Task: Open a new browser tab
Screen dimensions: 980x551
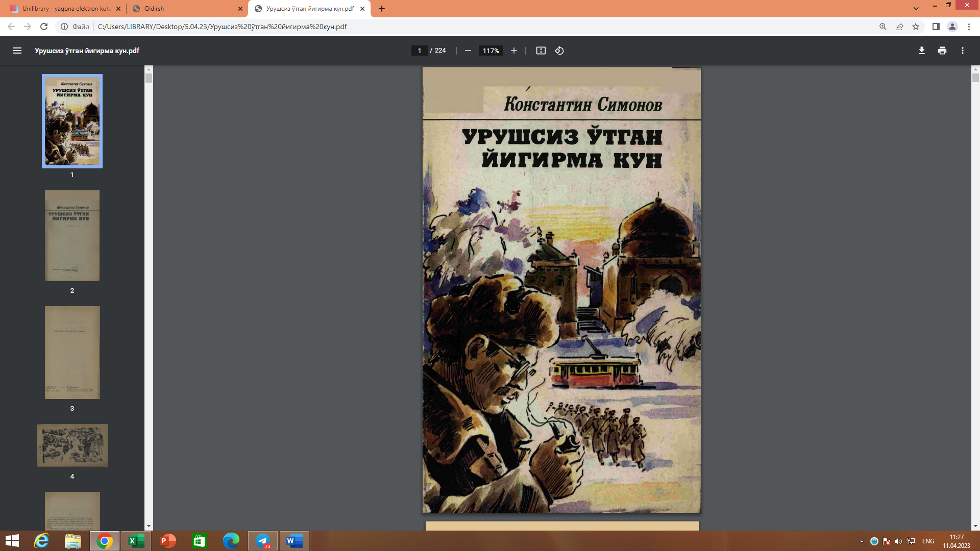Action: pos(382,9)
